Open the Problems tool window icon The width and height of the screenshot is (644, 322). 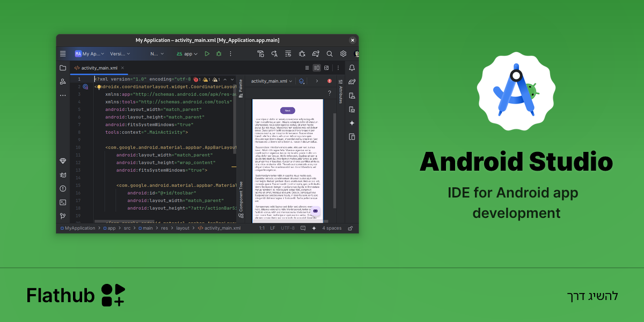pyautogui.click(x=63, y=188)
